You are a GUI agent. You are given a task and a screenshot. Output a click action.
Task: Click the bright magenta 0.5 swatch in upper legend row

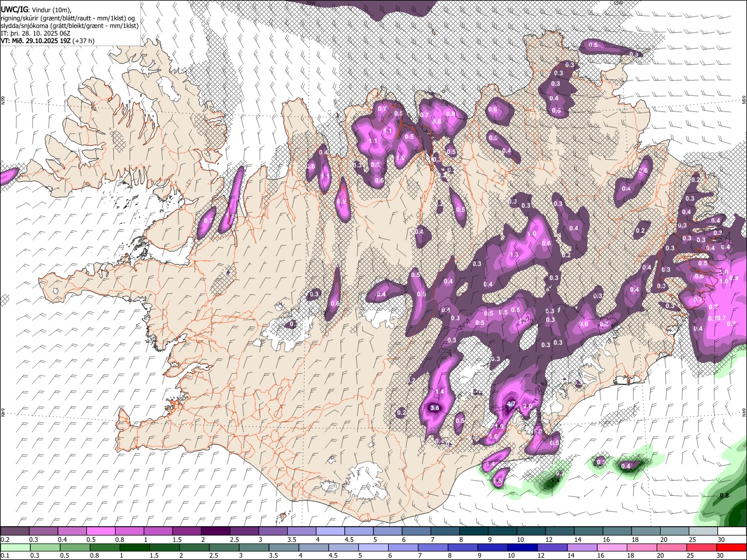click(x=100, y=531)
